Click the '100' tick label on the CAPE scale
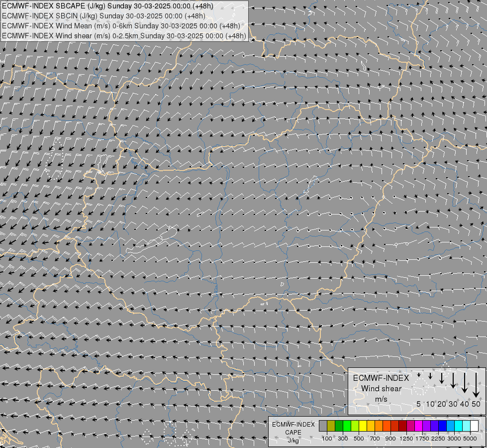Image resolution: width=487 pixels, height=448 pixels. point(327,439)
